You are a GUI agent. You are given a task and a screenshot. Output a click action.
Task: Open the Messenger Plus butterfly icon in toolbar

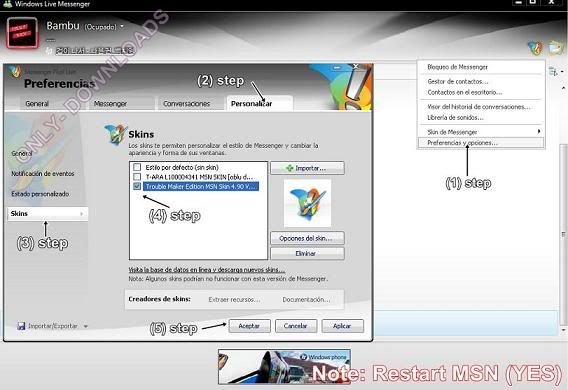(535, 47)
